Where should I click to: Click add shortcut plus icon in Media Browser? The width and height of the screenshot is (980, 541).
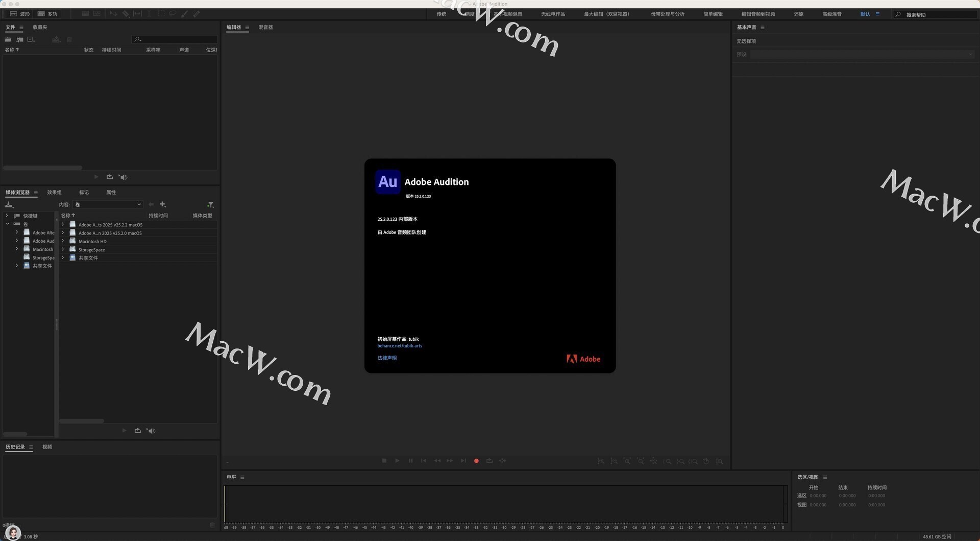(x=163, y=204)
